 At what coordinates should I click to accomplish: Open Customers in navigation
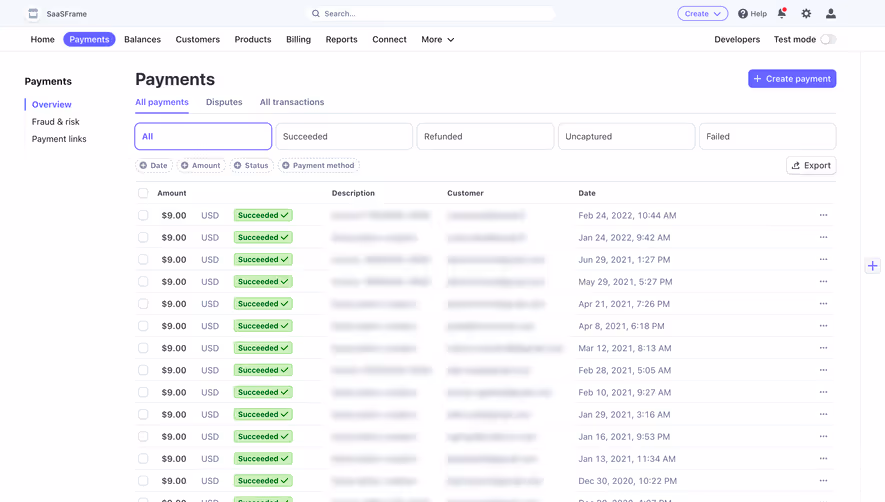[198, 40]
